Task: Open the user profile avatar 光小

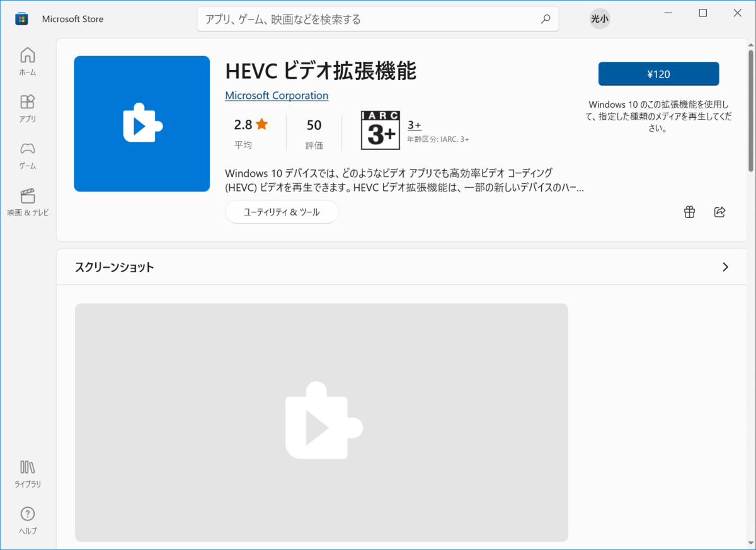Action: click(x=599, y=19)
